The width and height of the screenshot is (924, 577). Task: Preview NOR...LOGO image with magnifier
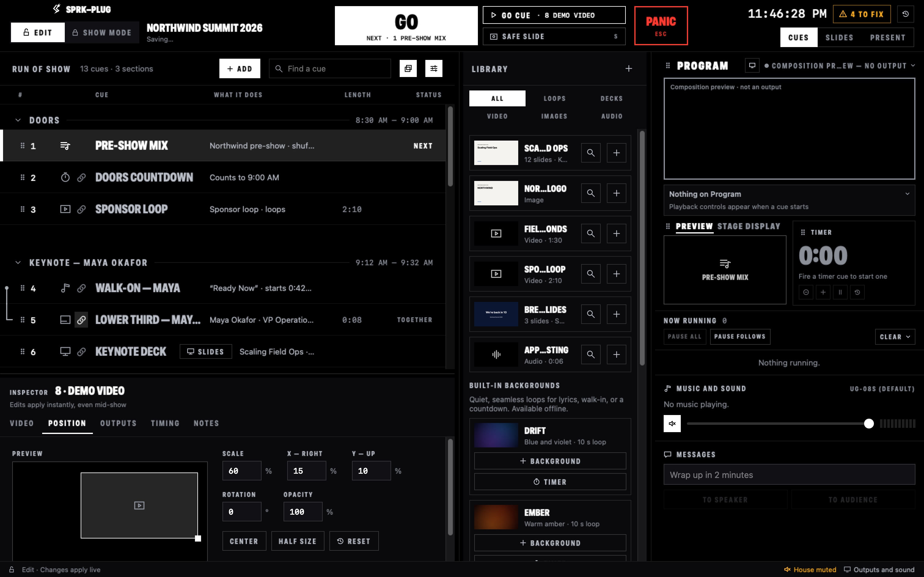click(x=591, y=193)
